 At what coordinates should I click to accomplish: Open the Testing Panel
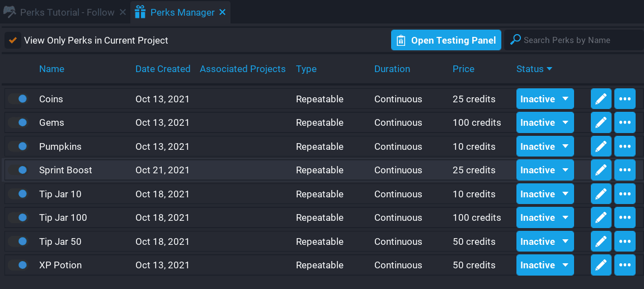[445, 40]
